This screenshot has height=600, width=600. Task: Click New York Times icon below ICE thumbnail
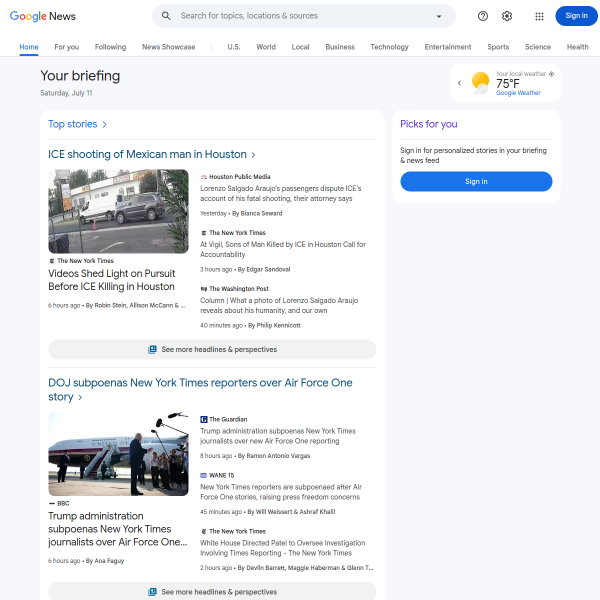[52, 261]
